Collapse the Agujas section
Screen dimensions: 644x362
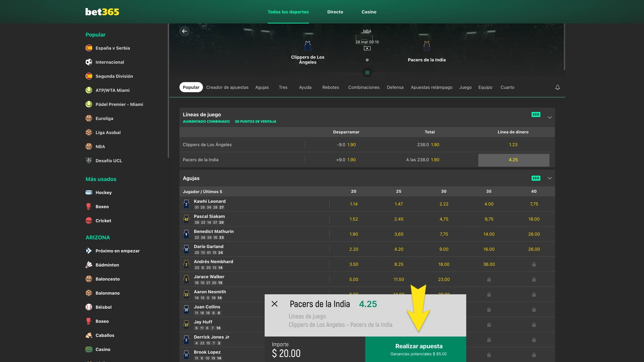coord(549,178)
